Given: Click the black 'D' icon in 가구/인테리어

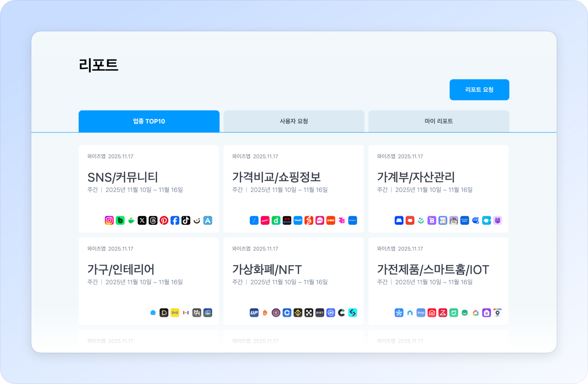Looking at the screenshot, I should (164, 313).
